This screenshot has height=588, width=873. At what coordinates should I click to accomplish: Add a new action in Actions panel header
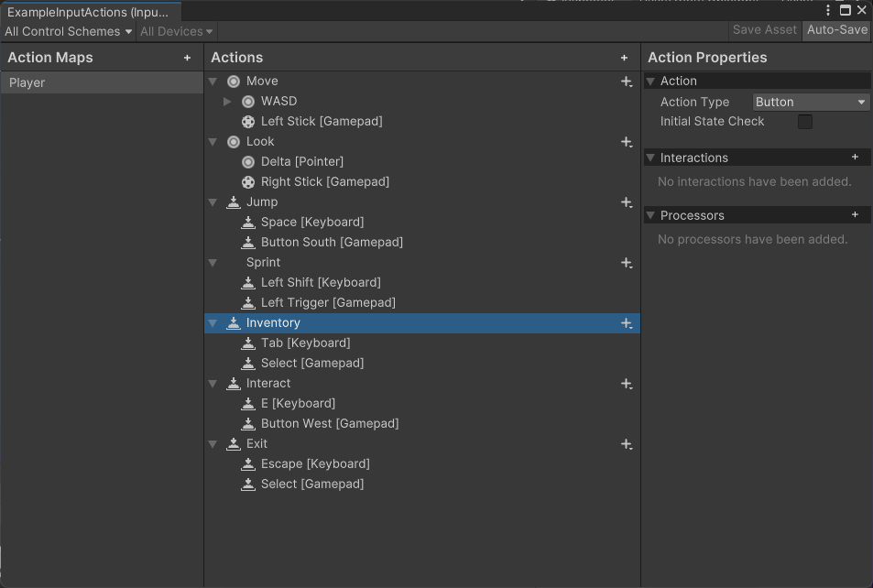click(625, 58)
